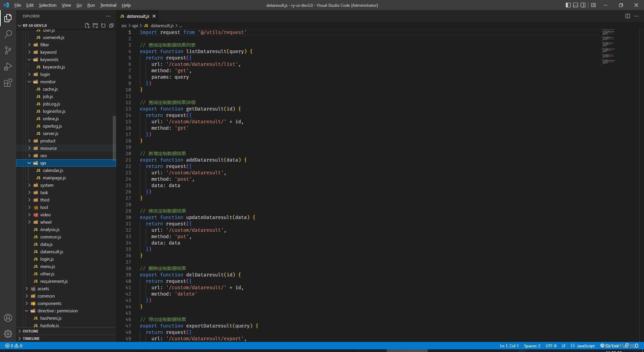644x352 pixels.
Task: Open Run and Debug view
Action: click(8, 67)
